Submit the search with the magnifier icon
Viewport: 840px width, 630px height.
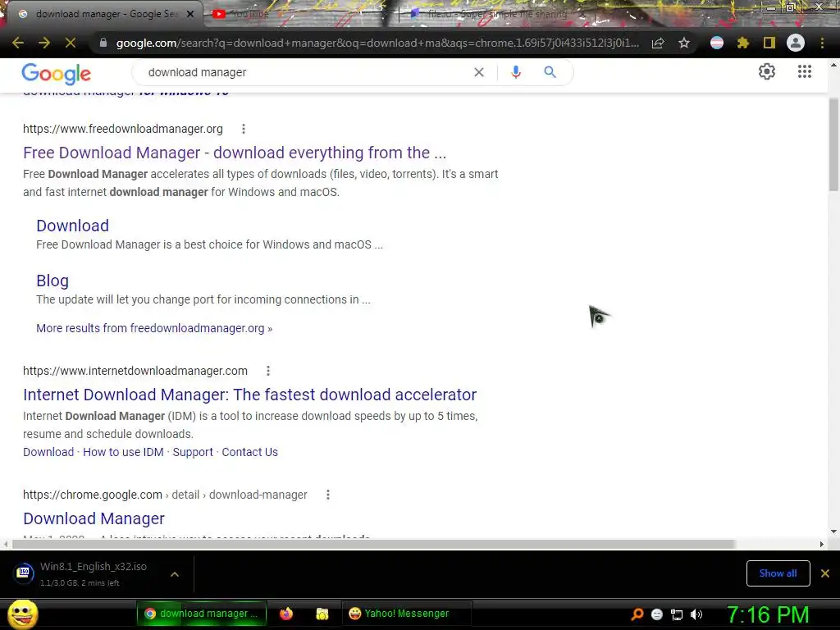tap(550, 72)
